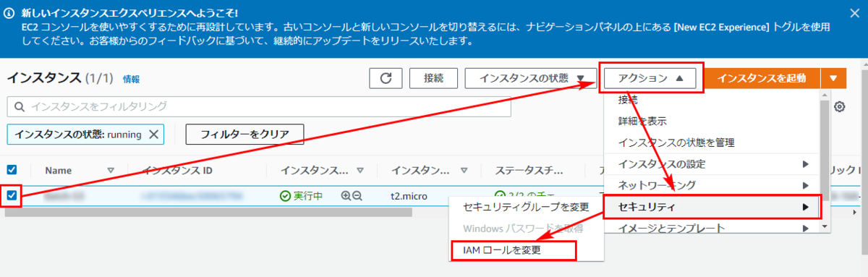Expand the インスタンスの設定 submenu
This screenshot has height=277, width=868.
tap(712, 163)
